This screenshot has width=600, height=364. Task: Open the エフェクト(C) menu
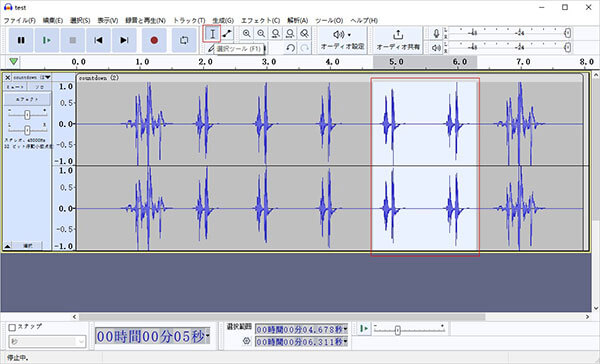pyautogui.click(x=261, y=20)
